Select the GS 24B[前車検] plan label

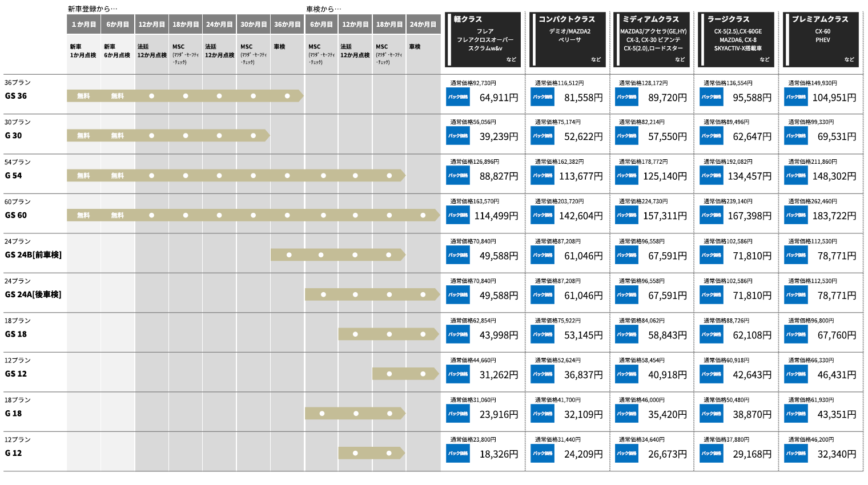coord(33,255)
